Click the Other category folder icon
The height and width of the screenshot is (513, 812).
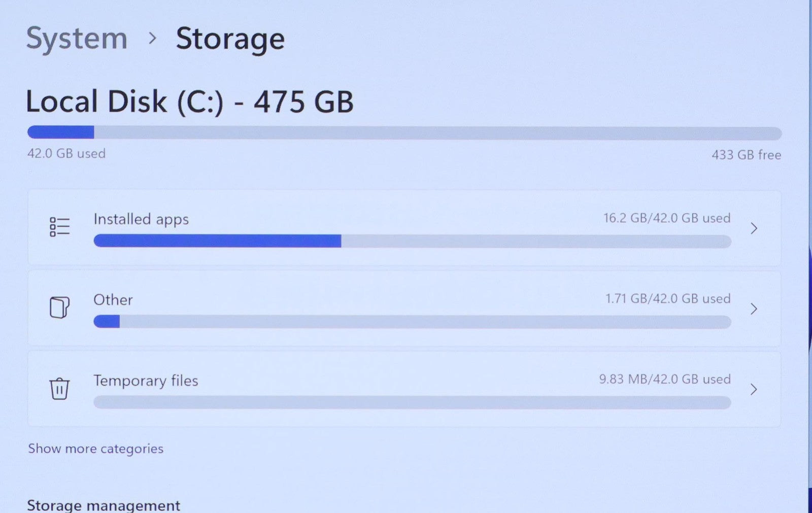[59, 307]
